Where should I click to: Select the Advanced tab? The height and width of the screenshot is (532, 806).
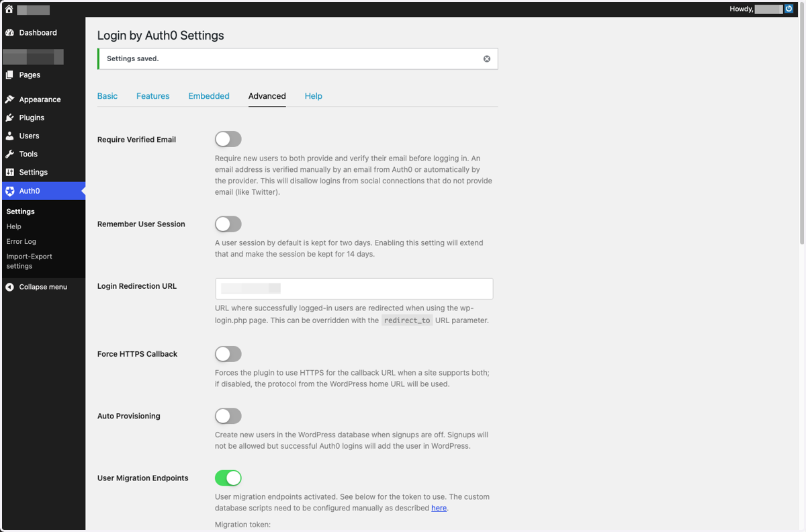(267, 96)
